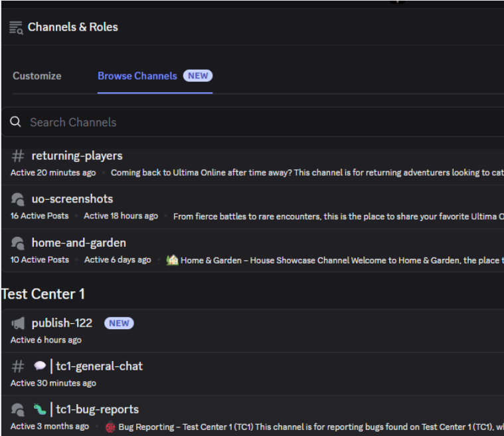Click the hash icon beside tc1-general-chat

pos(18,366)
